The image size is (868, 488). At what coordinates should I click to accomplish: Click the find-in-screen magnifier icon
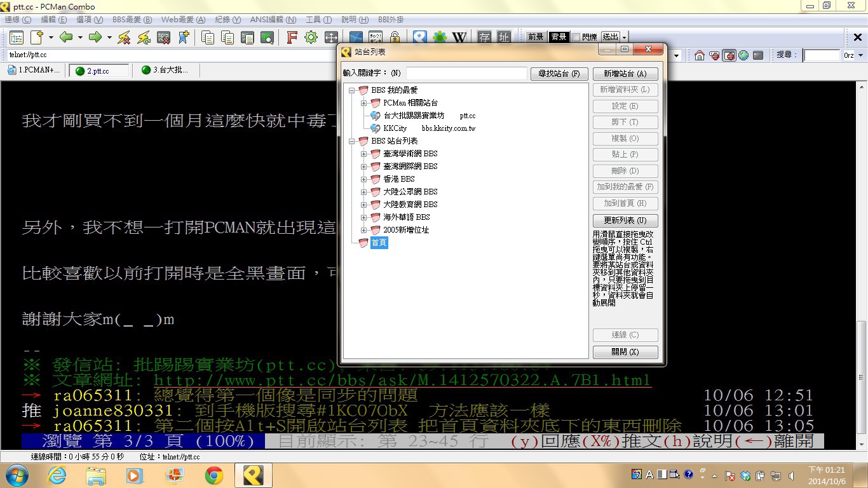click(267, 37)
